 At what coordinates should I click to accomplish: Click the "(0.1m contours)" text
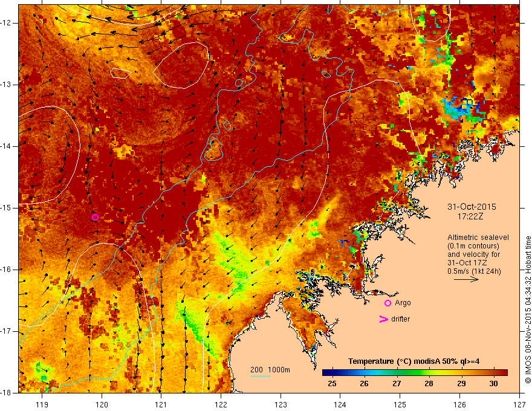pyautogui.click(x=473, y=246)
